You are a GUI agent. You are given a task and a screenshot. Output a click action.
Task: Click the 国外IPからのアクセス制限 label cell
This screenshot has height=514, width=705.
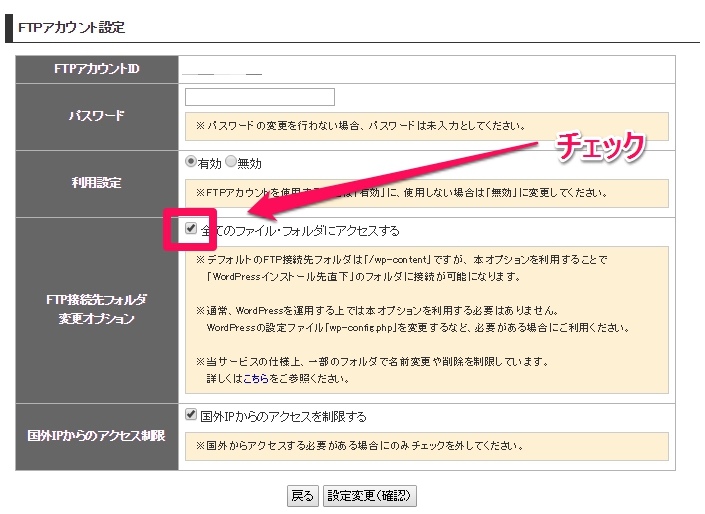(x=97, y=437)
